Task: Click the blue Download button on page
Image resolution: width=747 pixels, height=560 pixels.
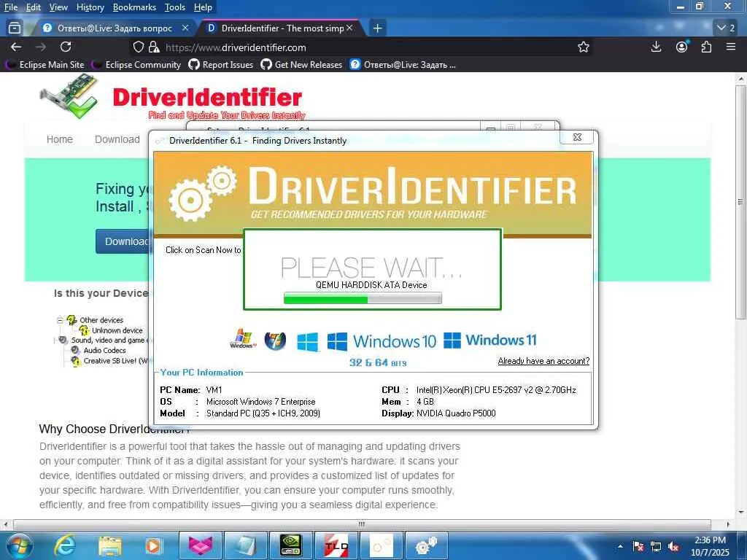Action: point(123,241)
